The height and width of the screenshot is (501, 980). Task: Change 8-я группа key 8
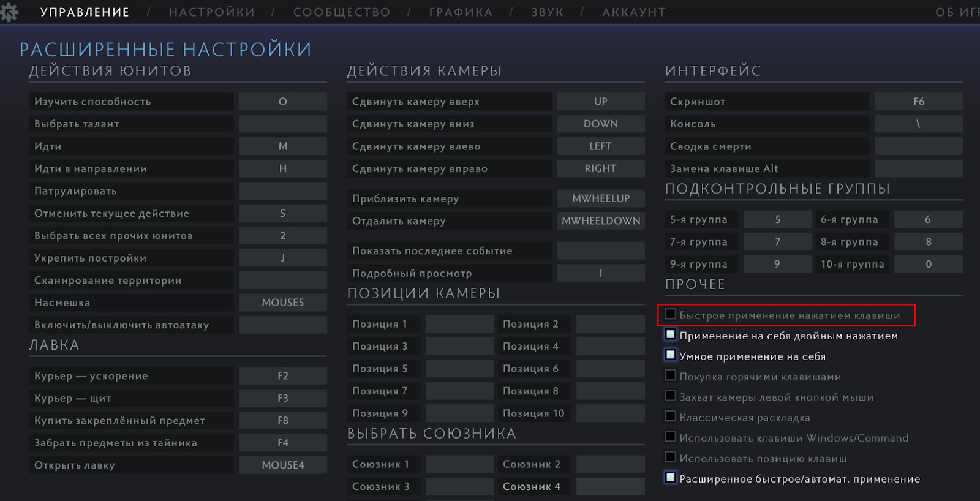point(929,242)
